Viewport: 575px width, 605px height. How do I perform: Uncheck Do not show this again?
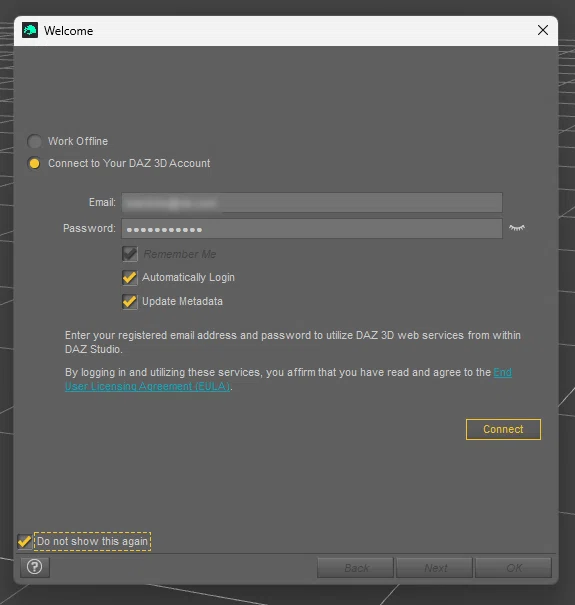(x=24, y=541)
